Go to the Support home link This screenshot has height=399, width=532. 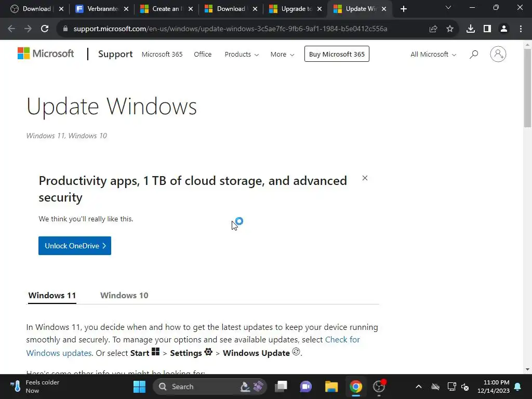pos(115,54)
